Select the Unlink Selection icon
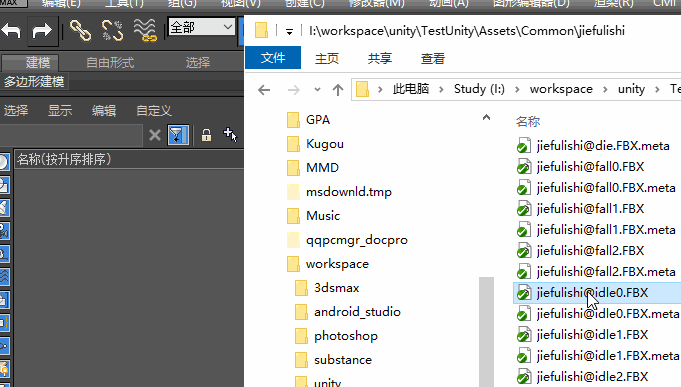The width and height of the screenshot is (681, 387). 112,30
